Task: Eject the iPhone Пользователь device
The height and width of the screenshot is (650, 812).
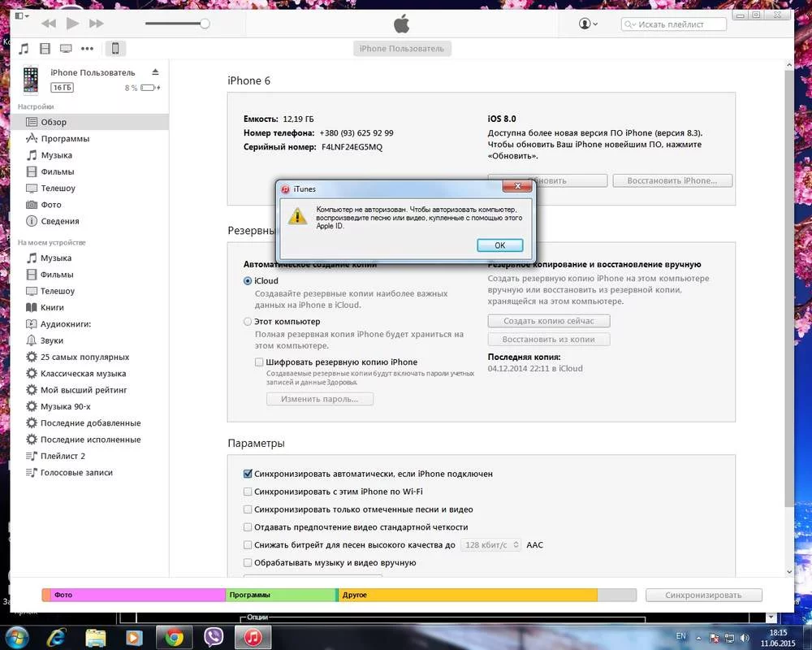Action: tap(155, 72)
